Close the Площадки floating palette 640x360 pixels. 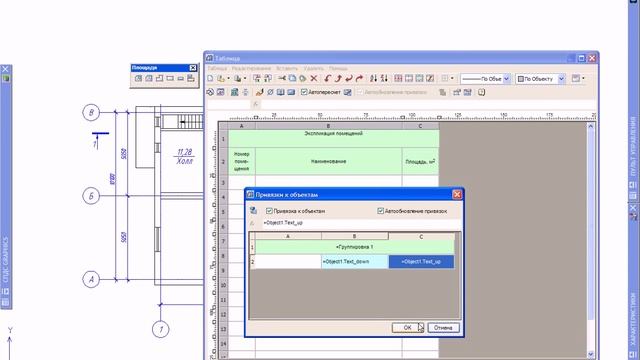[193, 68]
